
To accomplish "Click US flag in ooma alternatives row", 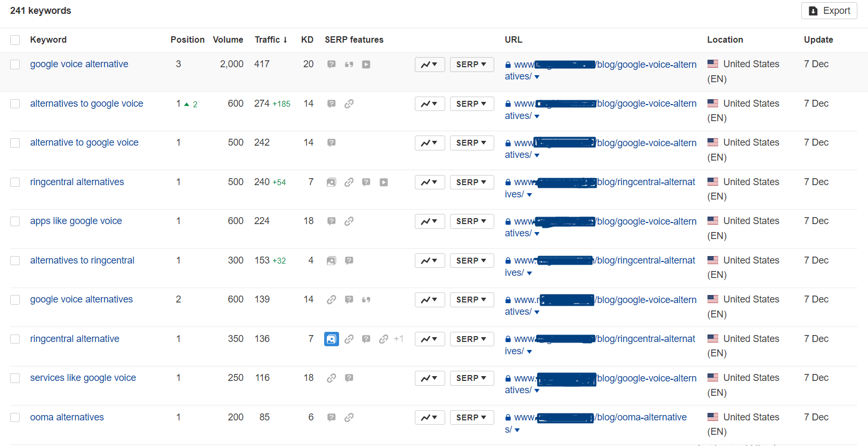I will pyautogui.click(x=713, y=417).
